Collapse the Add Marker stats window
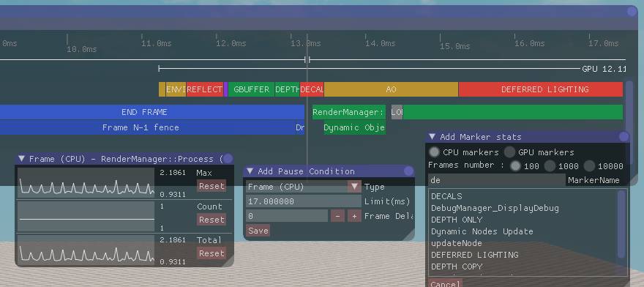644x287 pixels. [x=432, y=137]
